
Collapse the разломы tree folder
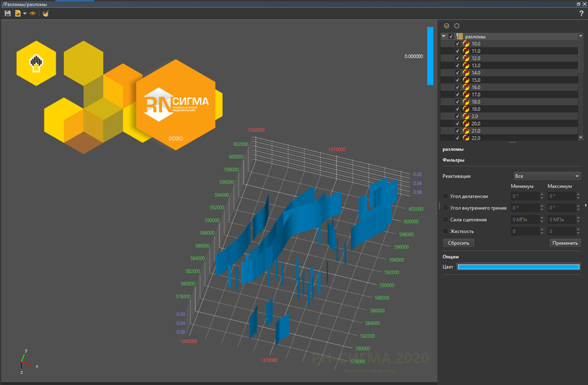pyautogui.click(x=444, y=37)
